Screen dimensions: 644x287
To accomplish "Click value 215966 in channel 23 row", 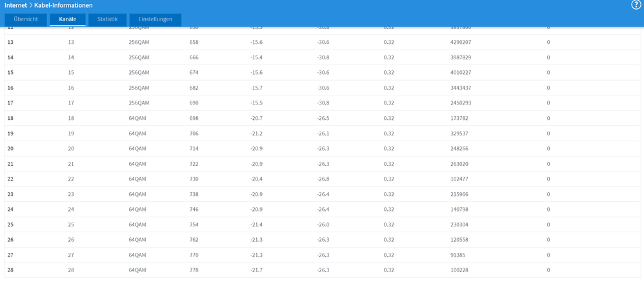I will point(459,194).
